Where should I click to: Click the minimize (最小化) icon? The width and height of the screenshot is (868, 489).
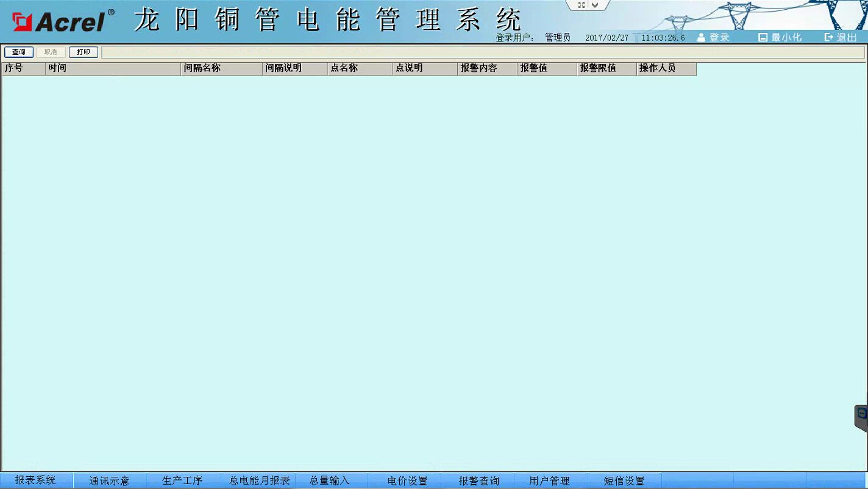tap(763, 37)
